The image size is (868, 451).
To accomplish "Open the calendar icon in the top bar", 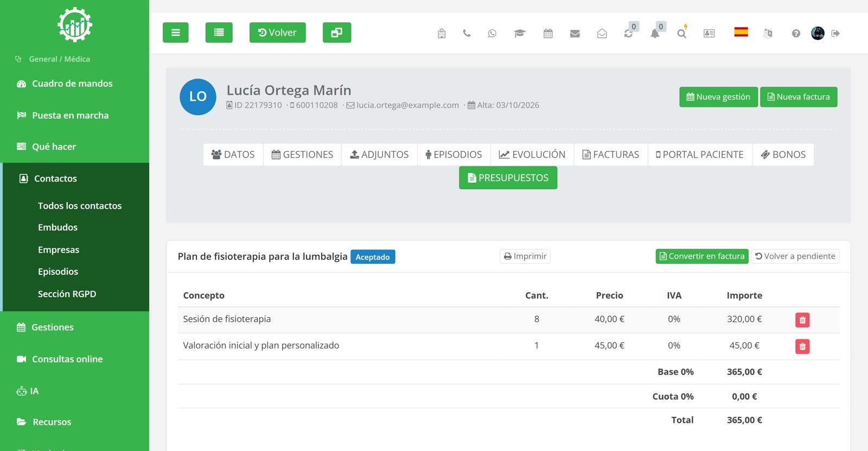I will pyautogui.click(x=548, y=34).
